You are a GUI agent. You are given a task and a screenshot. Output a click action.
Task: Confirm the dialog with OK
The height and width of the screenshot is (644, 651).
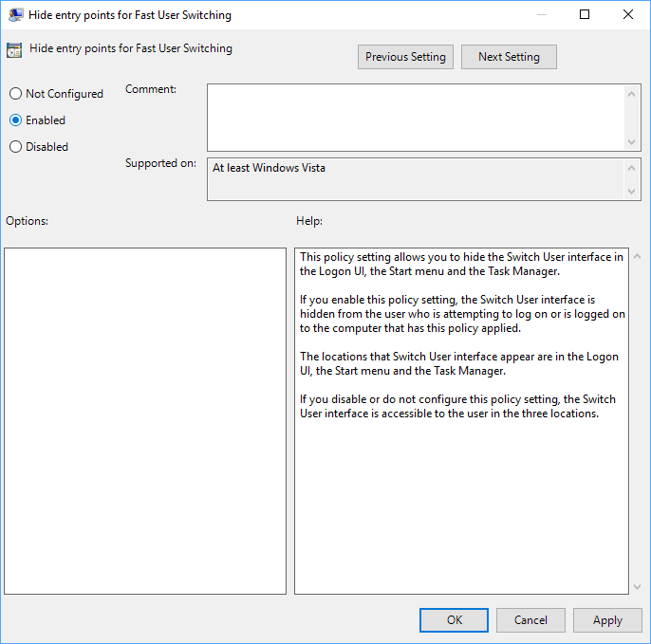pos(455,620)
